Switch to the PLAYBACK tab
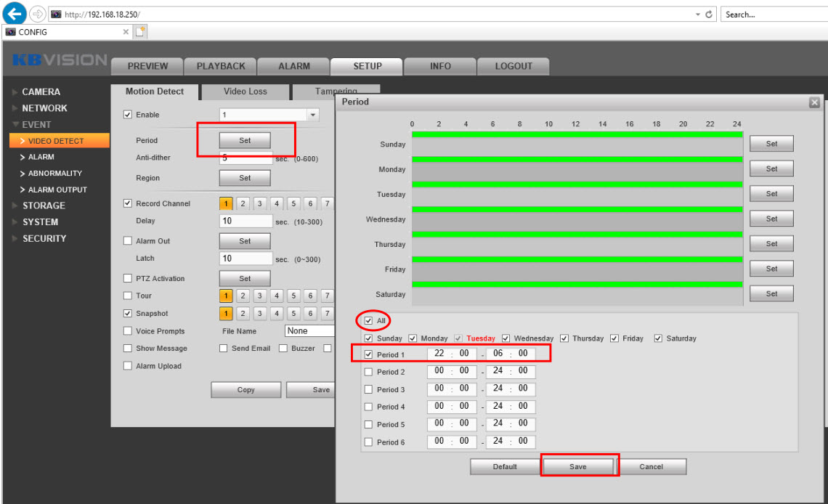 click(x=221, y=66)
